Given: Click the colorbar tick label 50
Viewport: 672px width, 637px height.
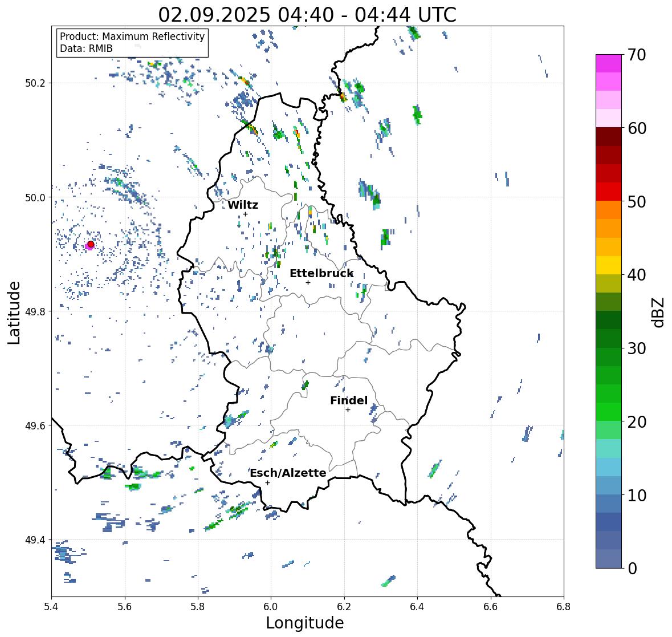Looking at the screenshot, I should click(x=637, y=201).
